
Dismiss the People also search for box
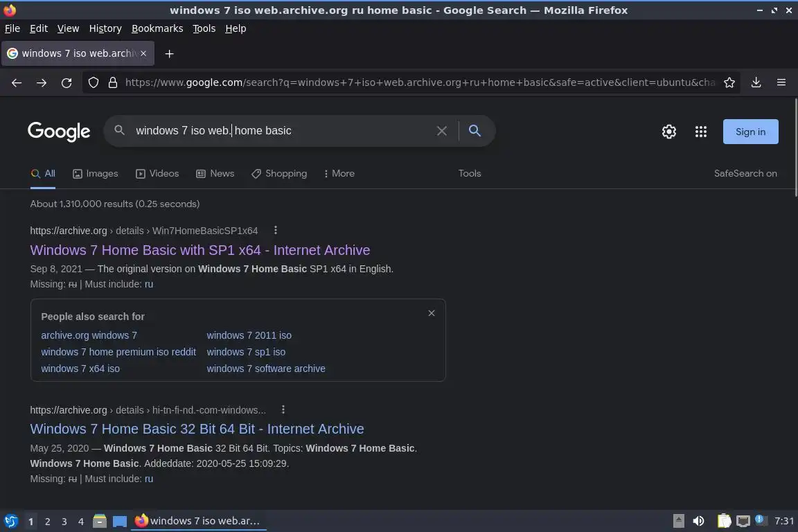pyautogui.click(x=432, y=313)
